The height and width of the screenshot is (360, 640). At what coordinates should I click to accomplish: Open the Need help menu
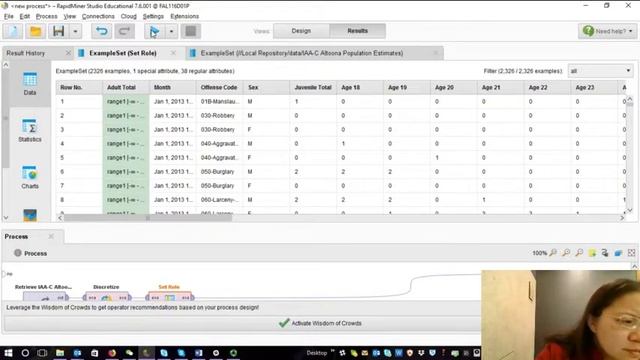coord(607,31)
